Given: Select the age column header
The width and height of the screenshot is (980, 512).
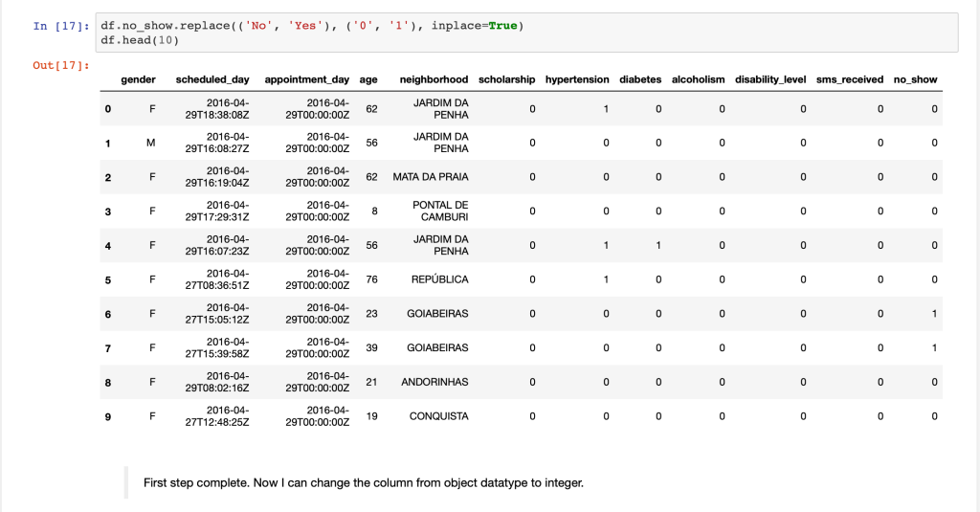Looking at the screenshot, I should 368,79.
